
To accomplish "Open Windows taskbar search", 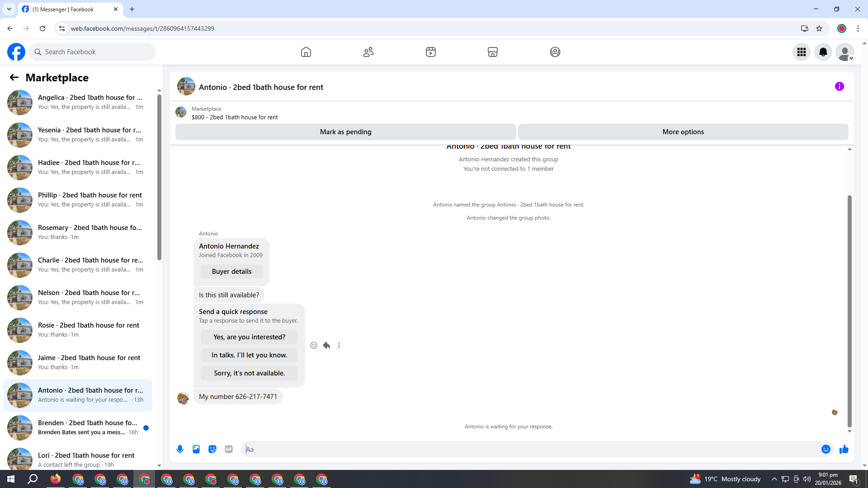I will click(33, 479).
